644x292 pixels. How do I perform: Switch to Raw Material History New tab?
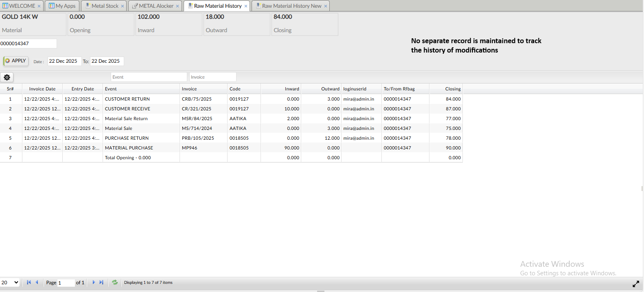291,6
